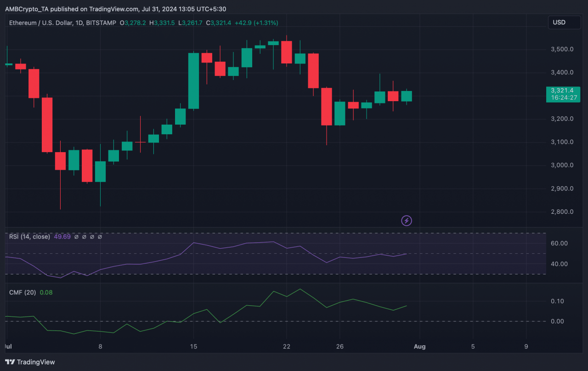Screen dimensions: 588x371
Task: Click the TradingView wordmark text
Action: pyautogui.click(x=37, y=362)
